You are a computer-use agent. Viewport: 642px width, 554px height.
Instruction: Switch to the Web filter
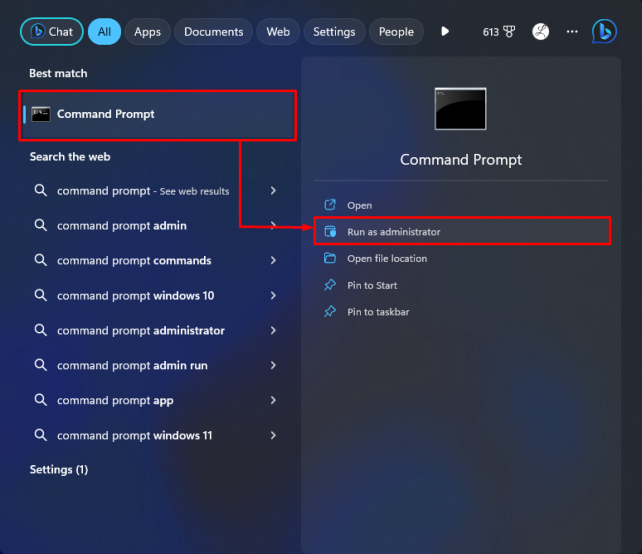[x=278, y=32]
